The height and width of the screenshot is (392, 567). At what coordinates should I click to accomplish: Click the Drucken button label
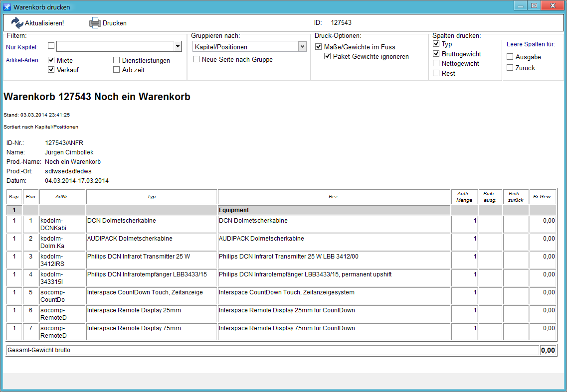tap(115, 23)
